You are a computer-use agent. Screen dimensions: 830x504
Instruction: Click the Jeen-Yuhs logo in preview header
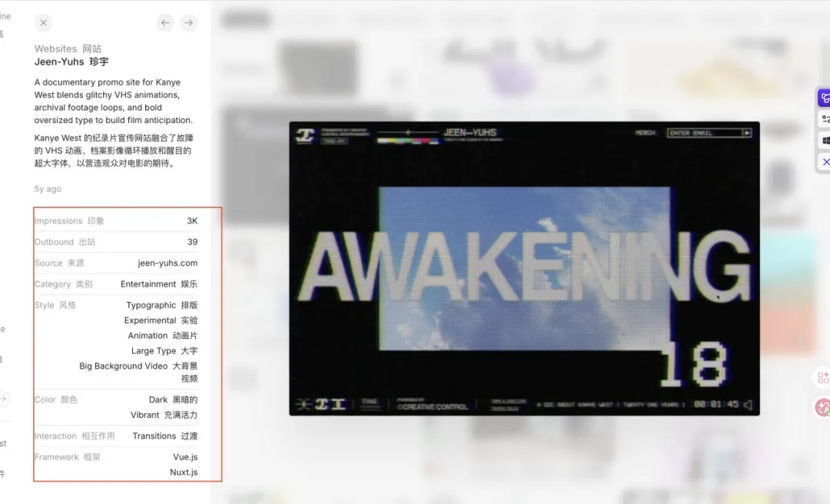click(x=305, y=135)
